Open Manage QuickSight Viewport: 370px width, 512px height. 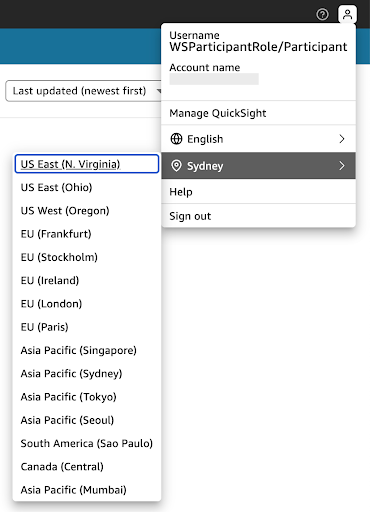258,113
